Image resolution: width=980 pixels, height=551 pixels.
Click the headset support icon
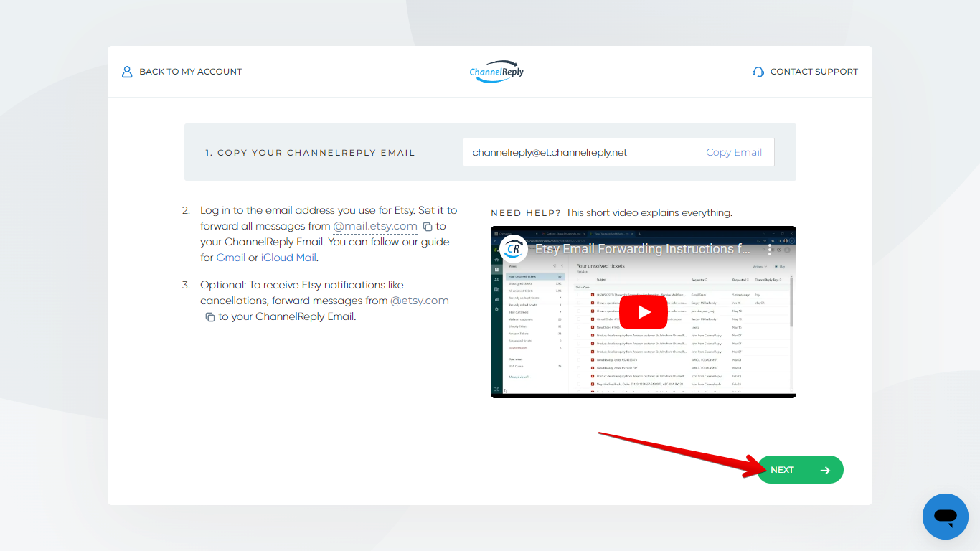point(758,72)
